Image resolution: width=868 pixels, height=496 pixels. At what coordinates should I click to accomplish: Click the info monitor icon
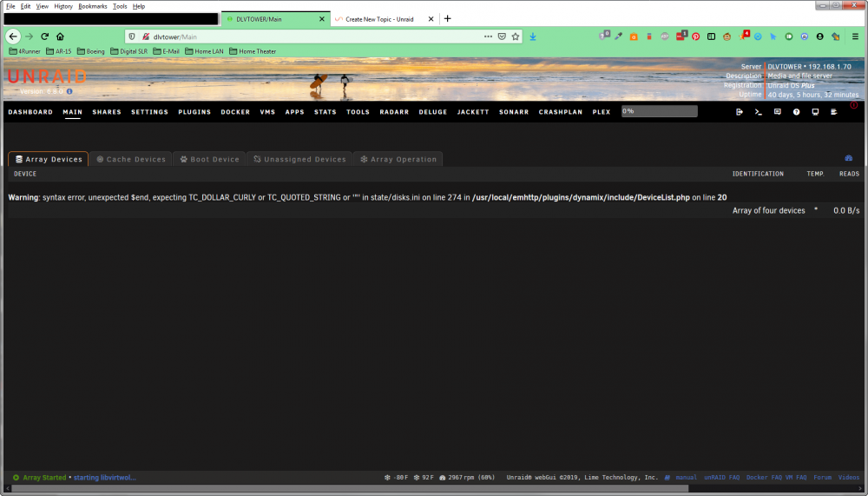(x=815, y=112)
